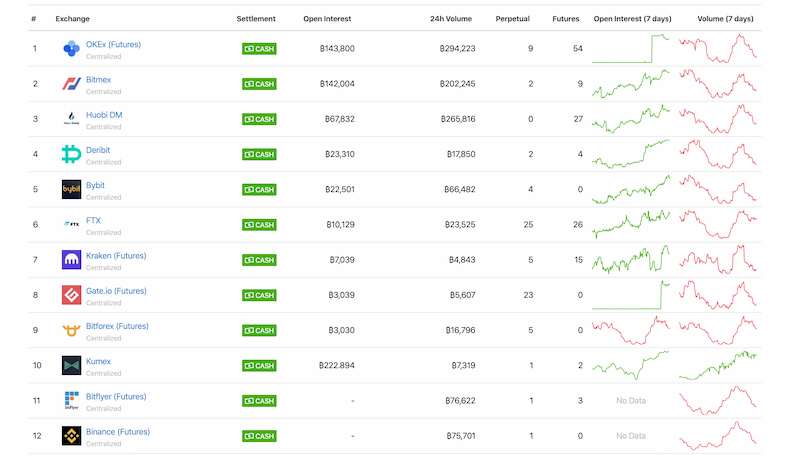The height and width of the screenshot is (456, 800).
Task: View Binance volume 7-day sparkline
Action: [x=718, y=436]
